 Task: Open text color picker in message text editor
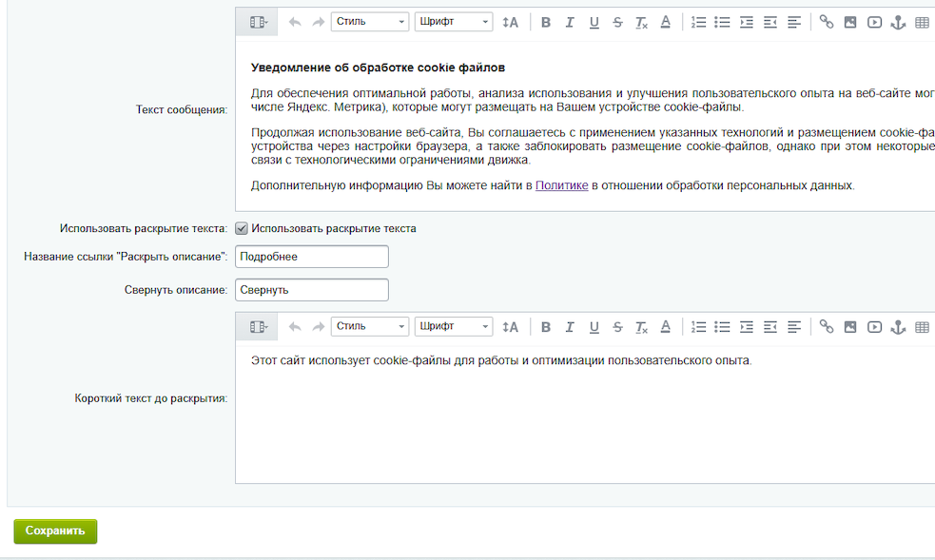tap(665, 22)
